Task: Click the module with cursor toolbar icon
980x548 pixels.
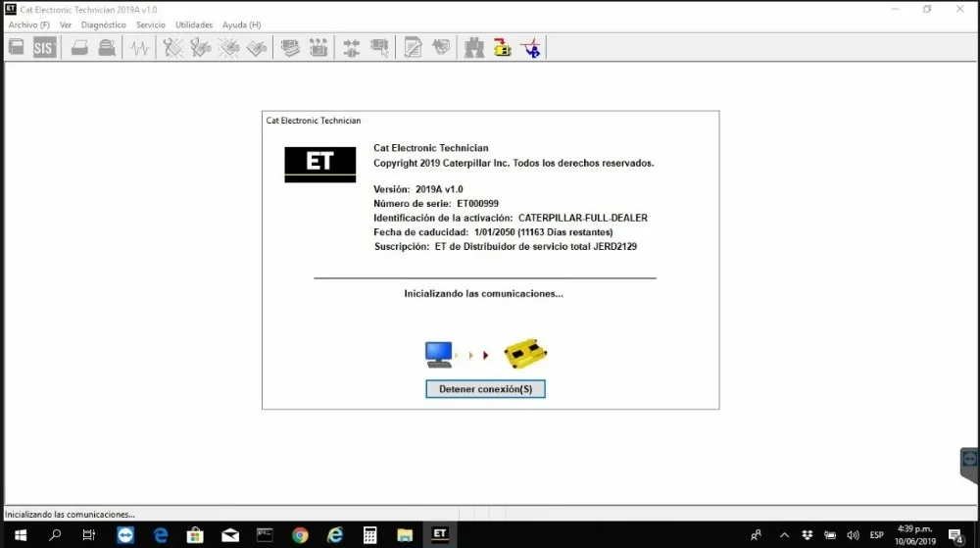Action: (379, 47)
